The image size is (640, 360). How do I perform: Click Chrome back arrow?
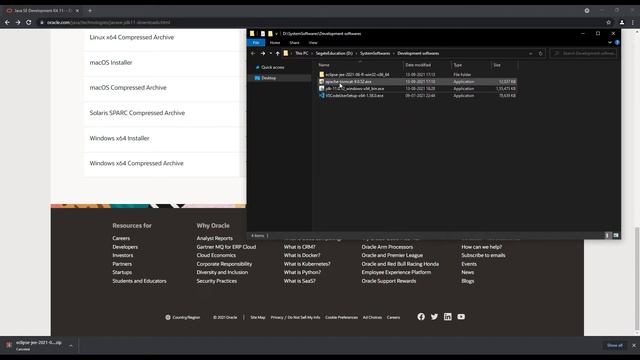[x=7, y=22]
